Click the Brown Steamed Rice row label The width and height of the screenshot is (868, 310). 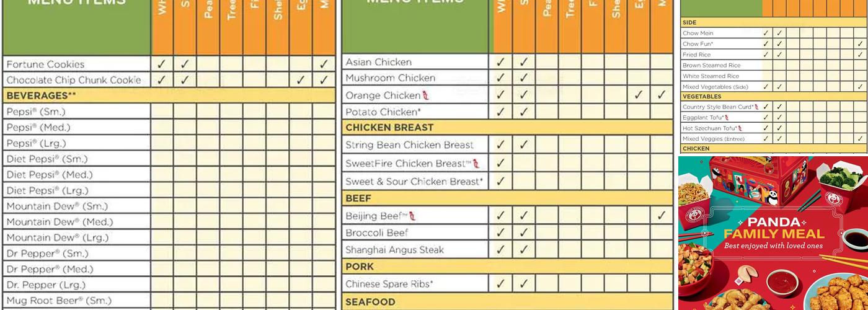(711, 65)
